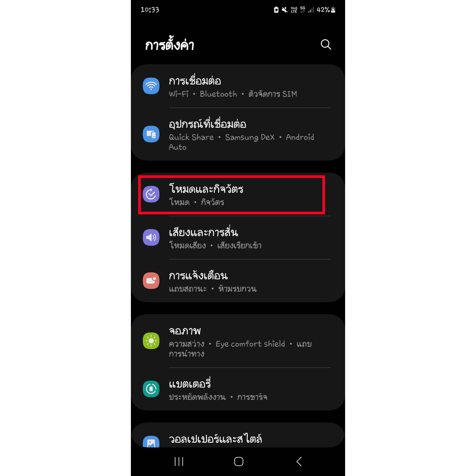476x476 pixels.
Task: Tap the back navigation button
Action: point(299,461)
